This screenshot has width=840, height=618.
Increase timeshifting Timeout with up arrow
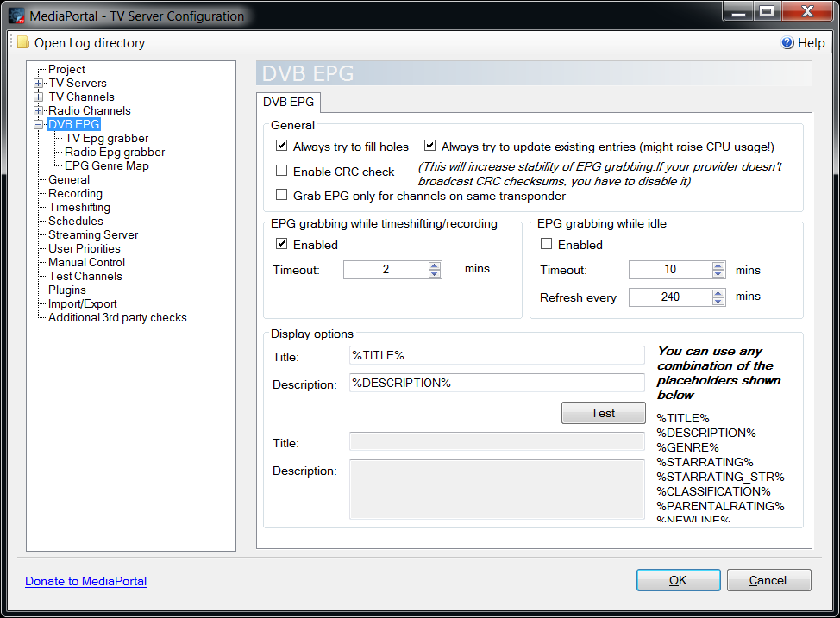(435, 265)
